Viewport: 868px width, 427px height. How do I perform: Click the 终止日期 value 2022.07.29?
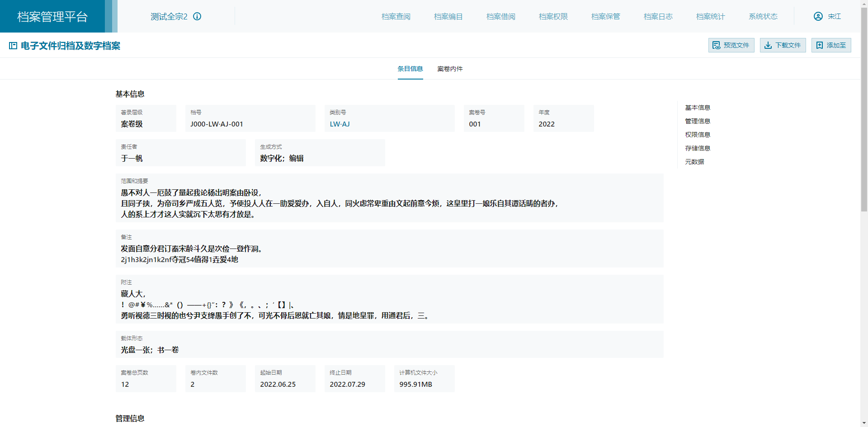[x=347, y=384]
